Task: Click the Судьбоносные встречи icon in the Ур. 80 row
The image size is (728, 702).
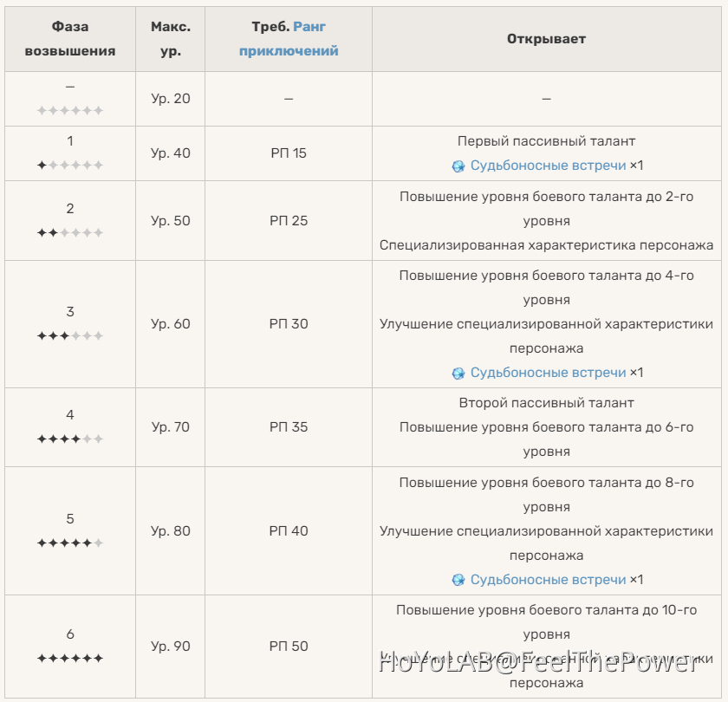Action: [458, 581]
